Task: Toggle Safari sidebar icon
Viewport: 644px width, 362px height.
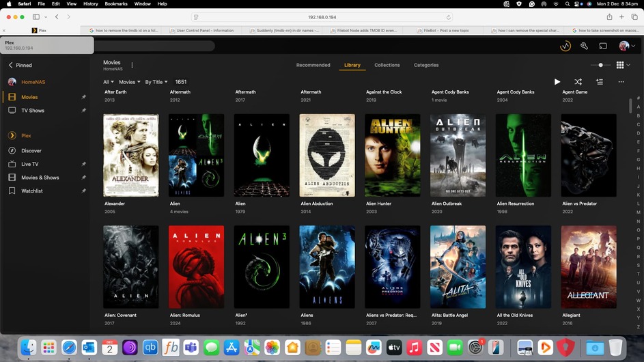Action: pyautogui.click(x=36, y=17)
